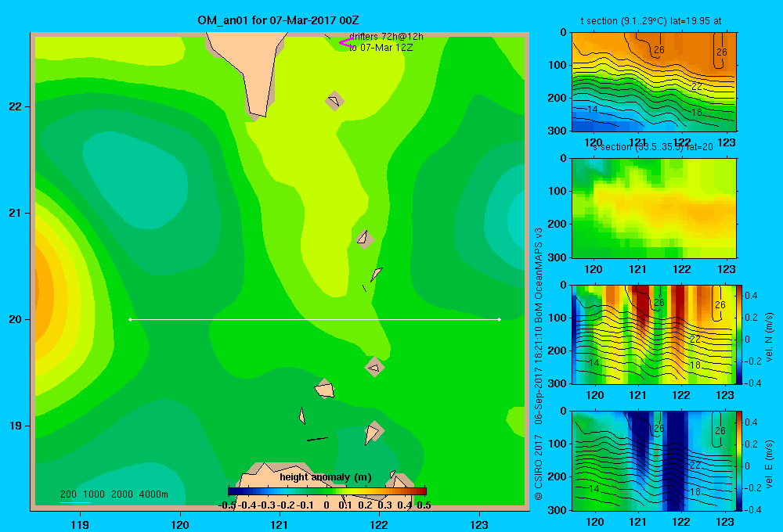Image resolution: width=783 pixels, height=532 pixels.
Task: Click the "© CSIRO 2017" vertical copyright text
Action: coord(539,467)
